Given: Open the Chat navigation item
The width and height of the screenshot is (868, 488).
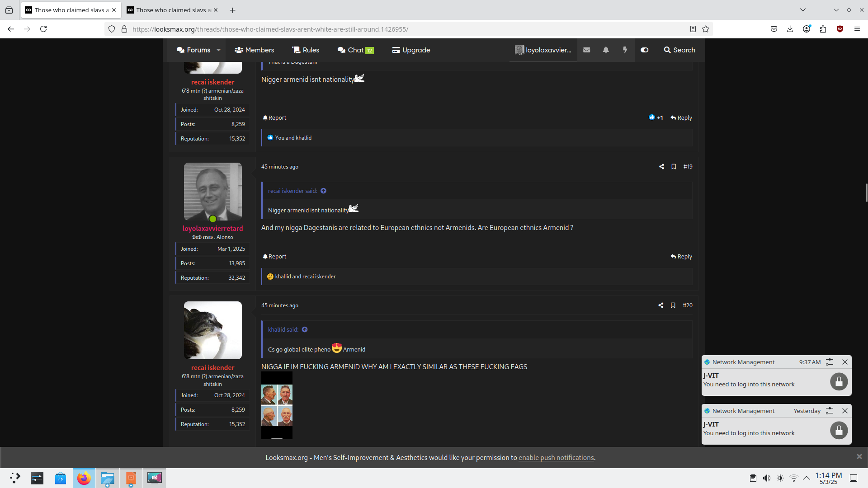Looking at the screenshot, I should coord(355,50).
